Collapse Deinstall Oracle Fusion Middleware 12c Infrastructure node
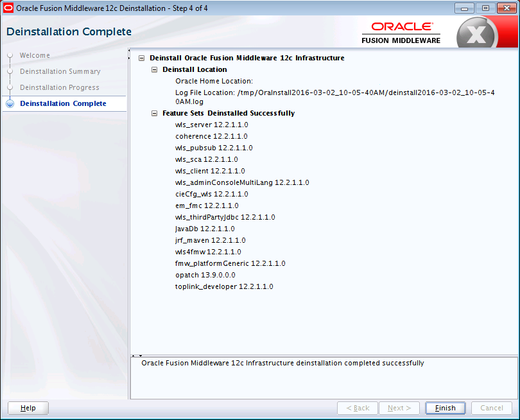The width and height of the screenshot is (520, 420). point(142,58)
